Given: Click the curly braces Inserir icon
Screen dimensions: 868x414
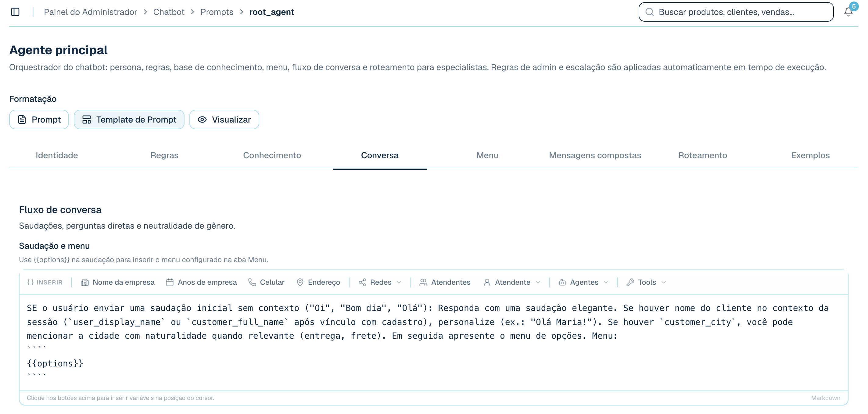Looking at the screenshot, I should pos(30,282).
